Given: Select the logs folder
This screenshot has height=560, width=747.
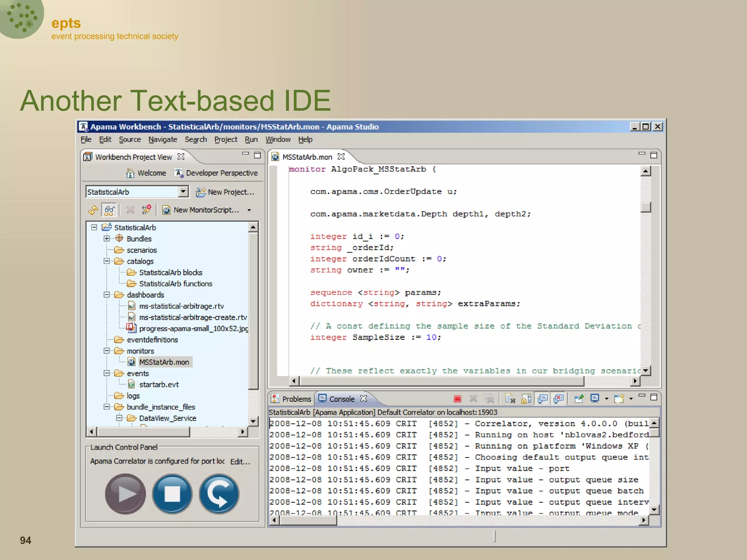Looking at the screenshot, I should [127, 396].
